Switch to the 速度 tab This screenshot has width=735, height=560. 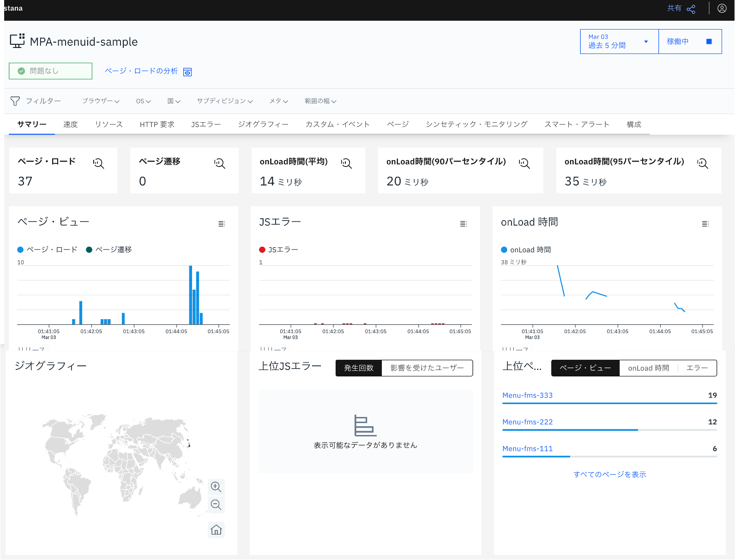pyautogui.click(x=71, y=125)
